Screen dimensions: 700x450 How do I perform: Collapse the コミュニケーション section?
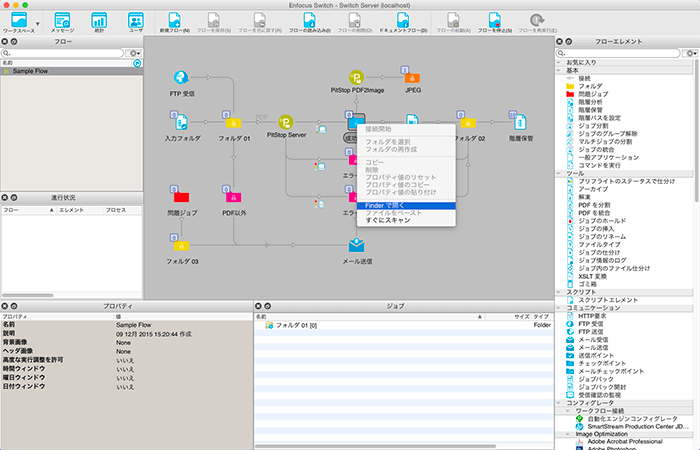pos(559,308)
